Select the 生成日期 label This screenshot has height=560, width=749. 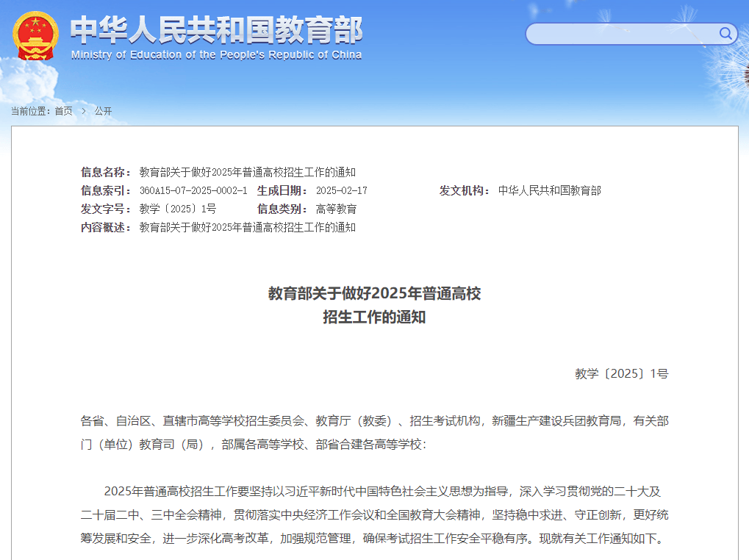pyautogui.click(x=282, y=190)
